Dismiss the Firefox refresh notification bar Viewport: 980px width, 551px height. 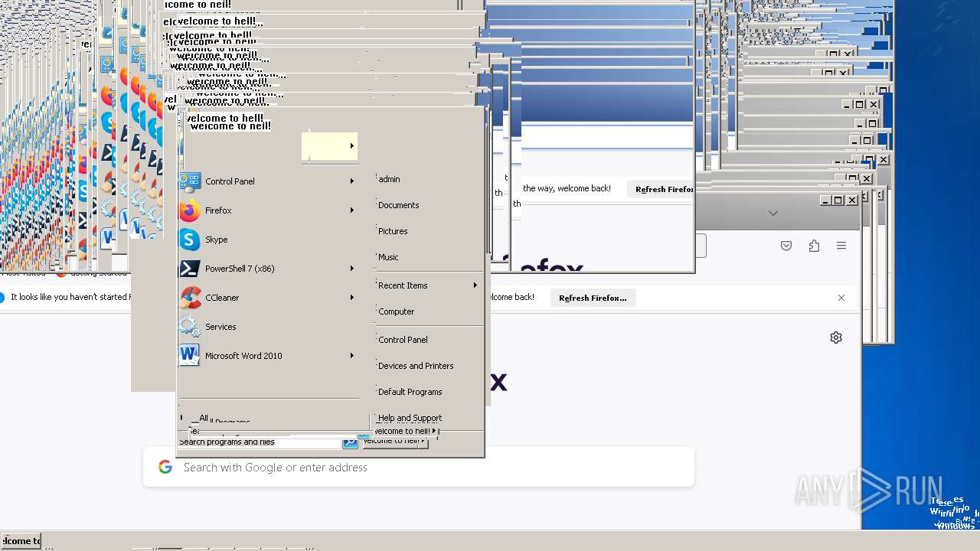pyautogui.click(x=841, y=298)
